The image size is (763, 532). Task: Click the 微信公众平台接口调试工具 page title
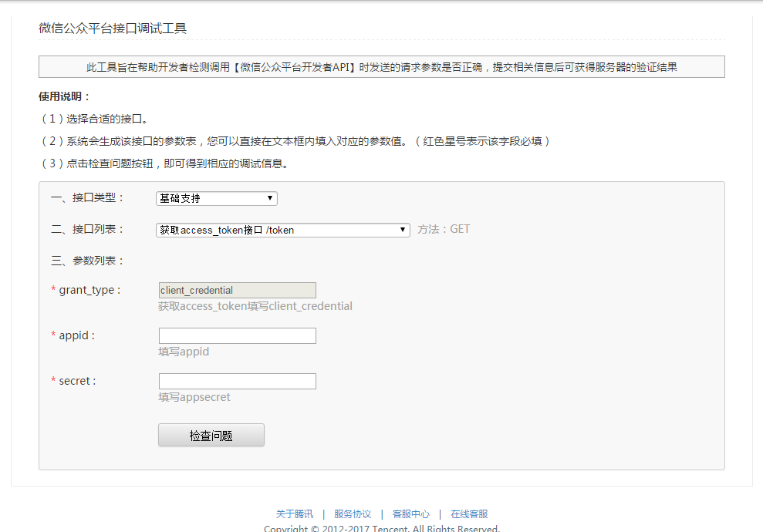(x=113, y=29)
